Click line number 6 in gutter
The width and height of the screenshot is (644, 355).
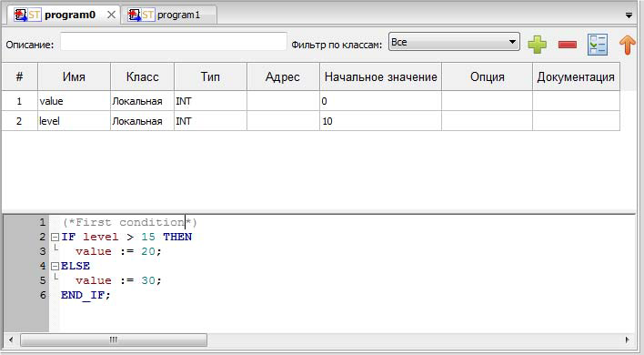pyautogui.click(x=43, y=295)
